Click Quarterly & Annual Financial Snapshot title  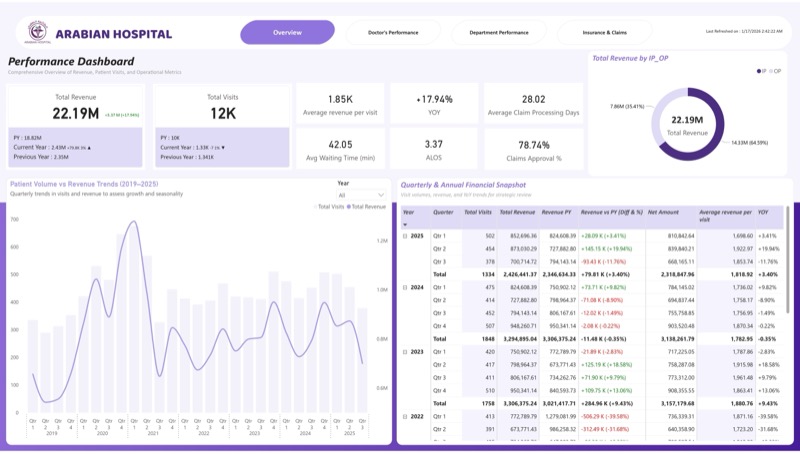point(463,185)
